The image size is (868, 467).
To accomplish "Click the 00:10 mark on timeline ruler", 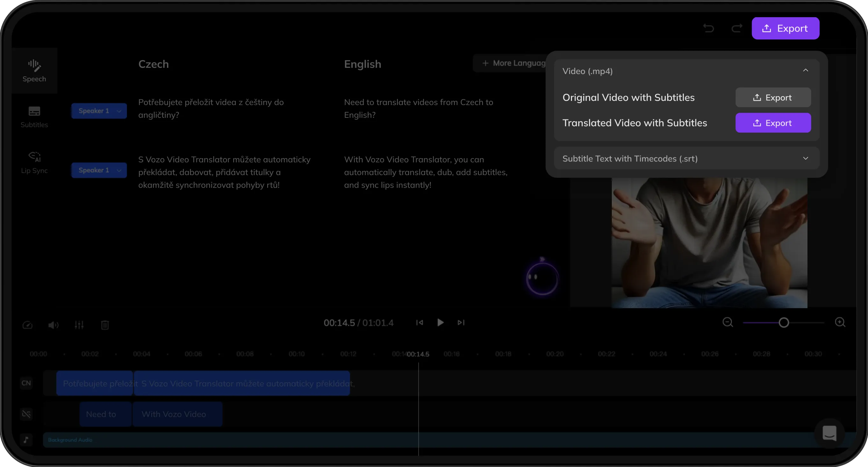I will click(297, 354).
